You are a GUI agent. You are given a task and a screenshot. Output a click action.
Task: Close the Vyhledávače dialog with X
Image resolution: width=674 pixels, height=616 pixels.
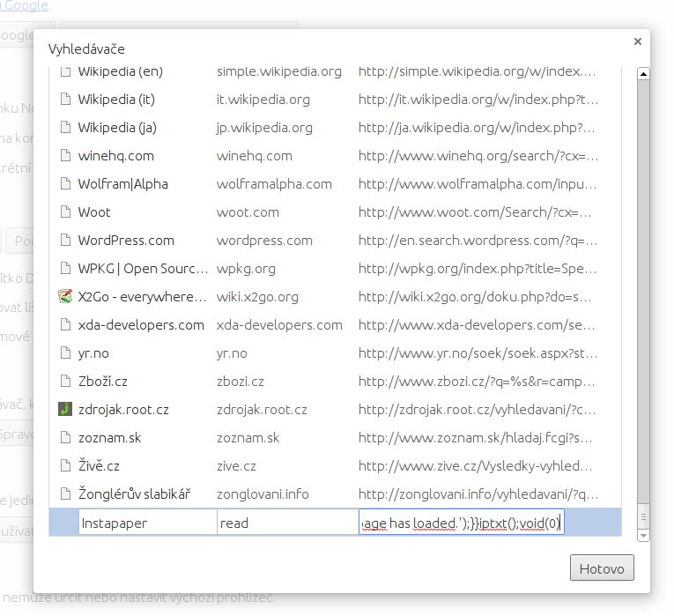tap(638, 41)
